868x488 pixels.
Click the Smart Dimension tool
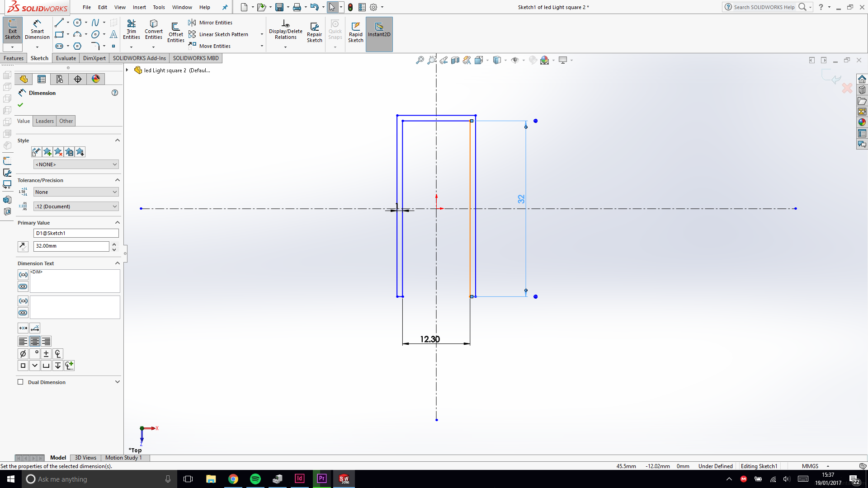[37, 29]
